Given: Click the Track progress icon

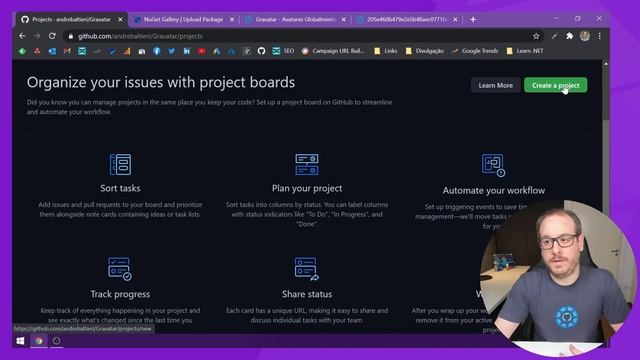Looking at the screenshot, I should 120,269.
